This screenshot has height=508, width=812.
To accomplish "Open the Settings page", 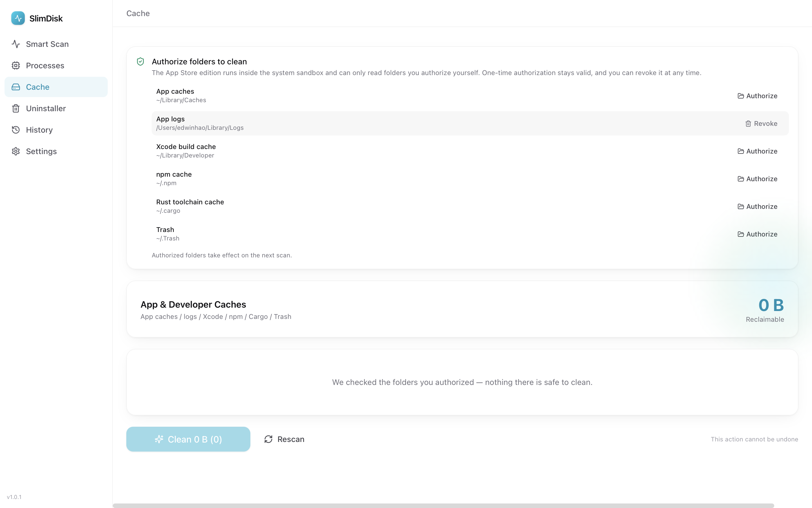I will click(56, 152).
